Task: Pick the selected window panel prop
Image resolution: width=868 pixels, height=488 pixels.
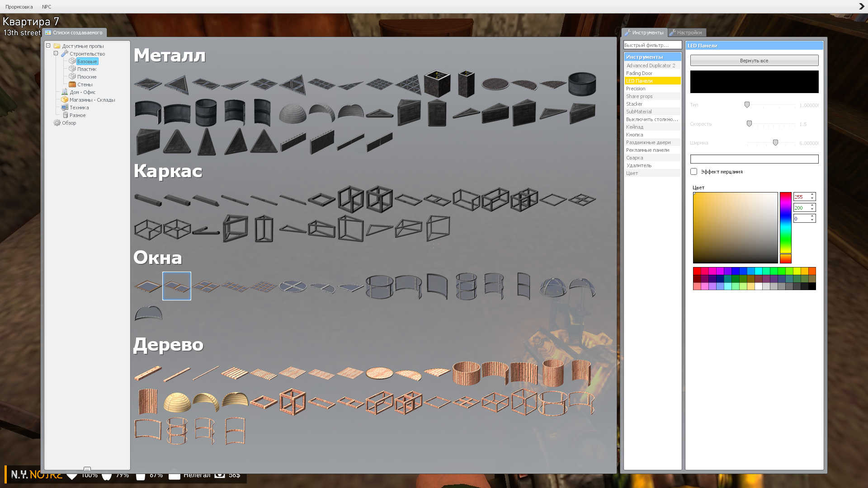Action: pyautogui.click(x=177, y=286)
